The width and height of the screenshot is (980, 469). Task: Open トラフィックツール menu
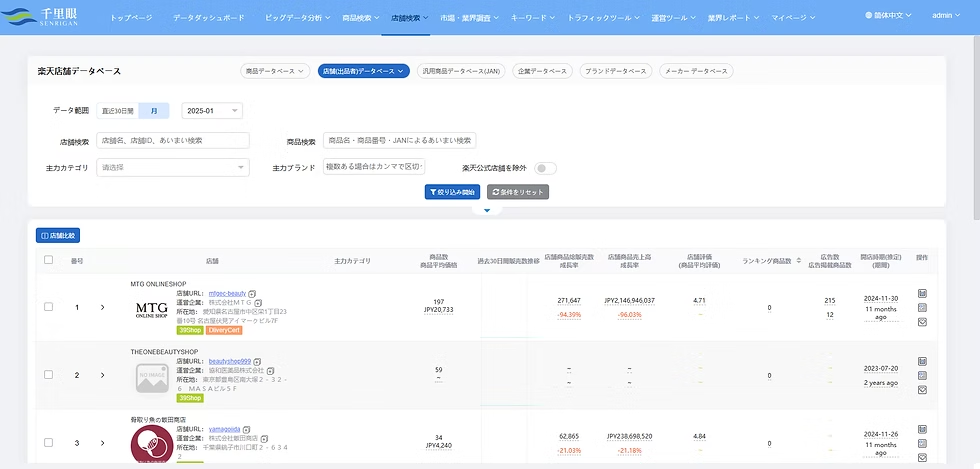click(603, 18)
